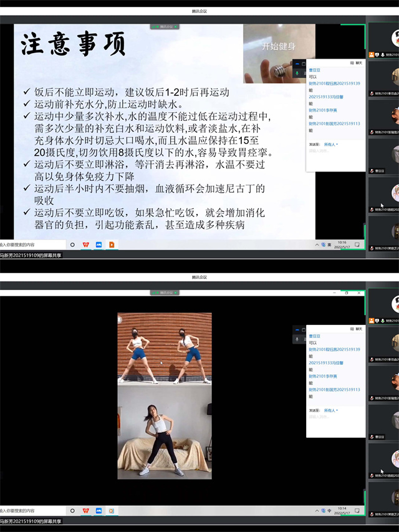This screenshot has height=532, width=399.
Task: Click the screen-share indicator in the presenter tile near the dance video
Action: point(377,321)
